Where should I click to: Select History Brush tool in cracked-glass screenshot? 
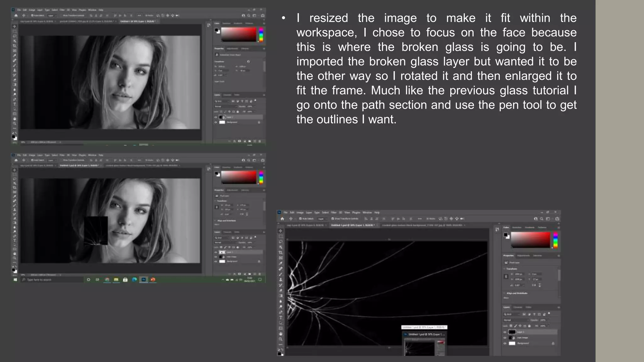coord(280,285)
